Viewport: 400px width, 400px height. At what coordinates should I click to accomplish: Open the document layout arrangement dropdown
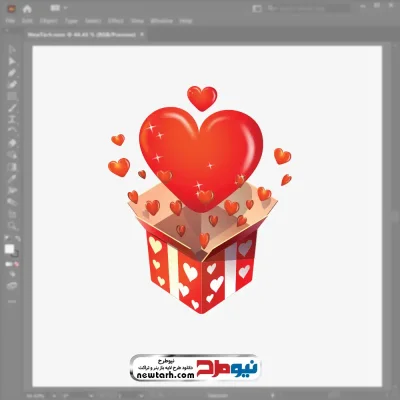[58, 8]
